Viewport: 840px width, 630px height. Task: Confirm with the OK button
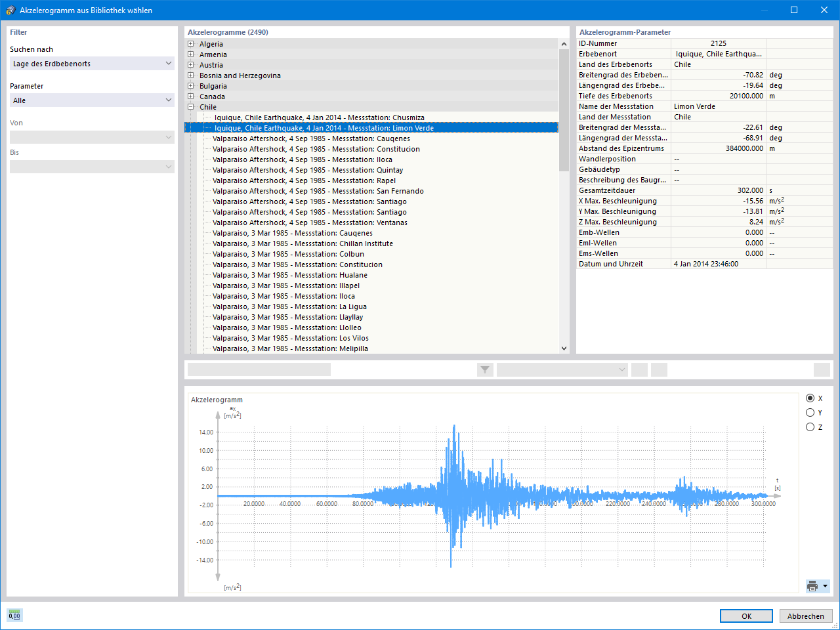[746, 616]
